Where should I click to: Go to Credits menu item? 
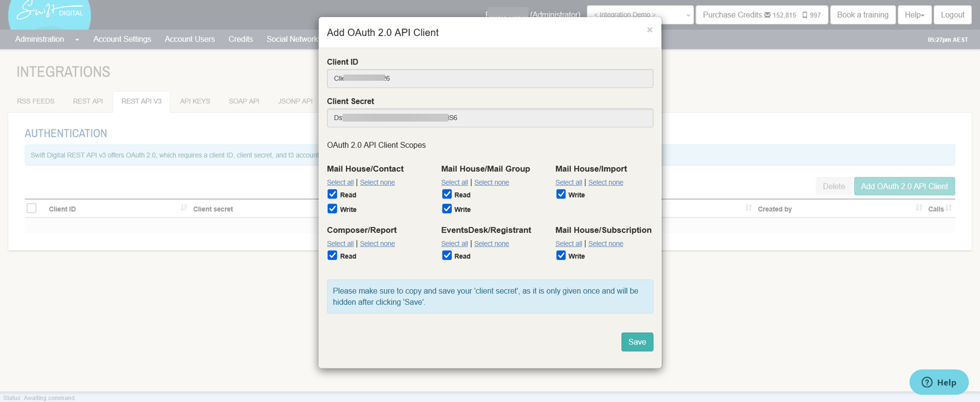[241, 39]
